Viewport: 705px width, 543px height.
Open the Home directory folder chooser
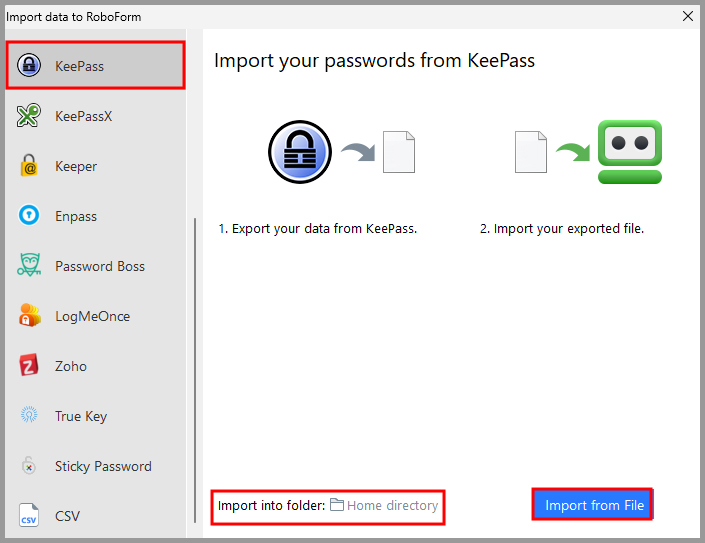click(x=384, y=506)
